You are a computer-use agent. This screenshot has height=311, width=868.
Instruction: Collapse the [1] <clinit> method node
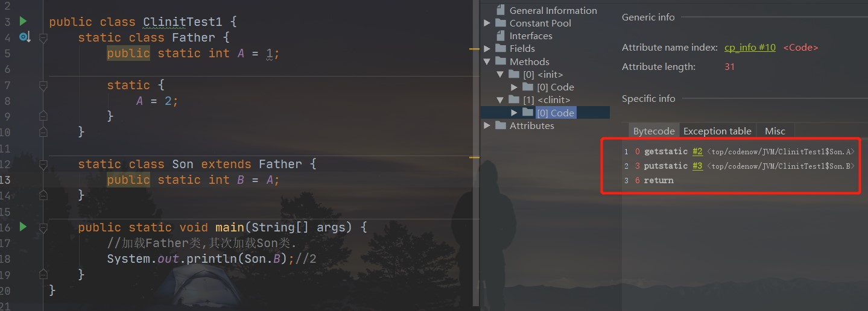click(x=500, y=100)
